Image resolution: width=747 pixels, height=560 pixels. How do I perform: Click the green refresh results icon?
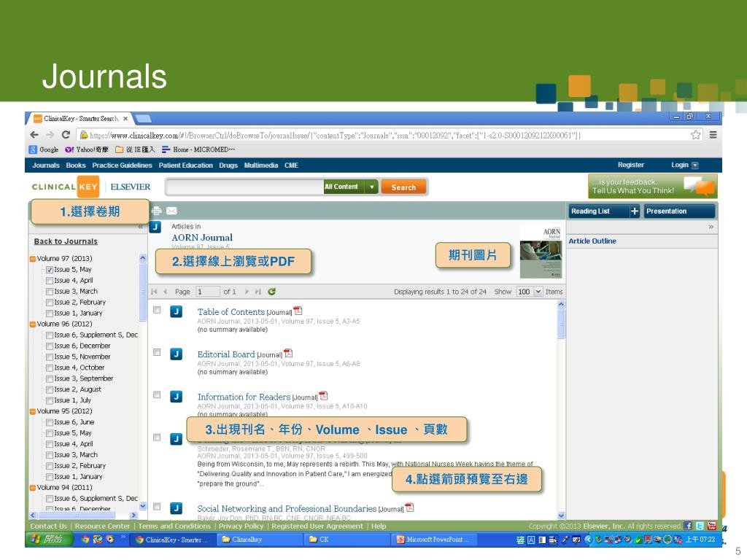point(271,292)
